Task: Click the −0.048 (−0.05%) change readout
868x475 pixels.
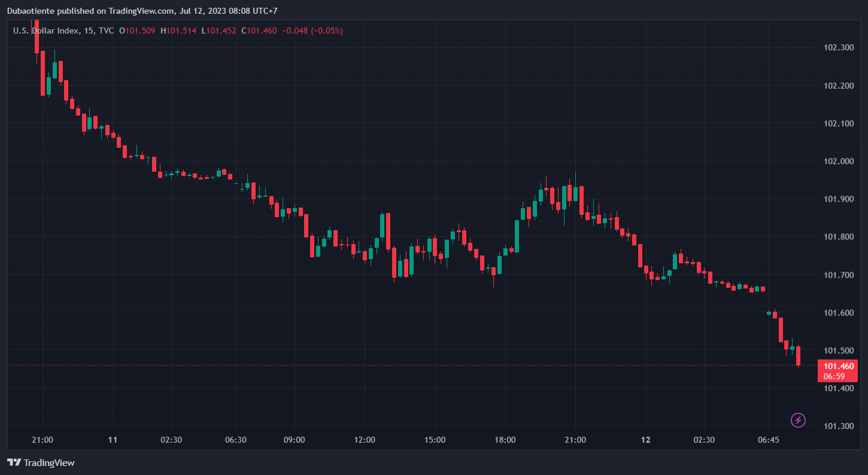Action: tap(312, 31)
